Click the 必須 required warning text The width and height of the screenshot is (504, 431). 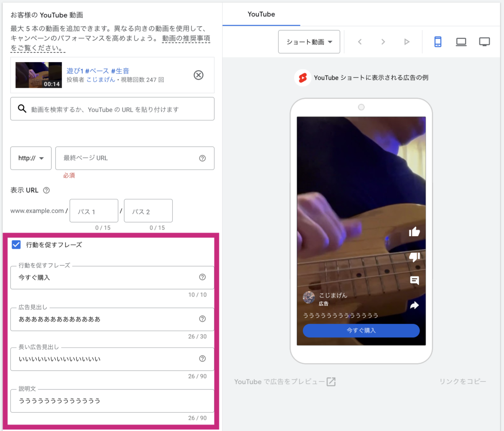[x=69, y=175]
